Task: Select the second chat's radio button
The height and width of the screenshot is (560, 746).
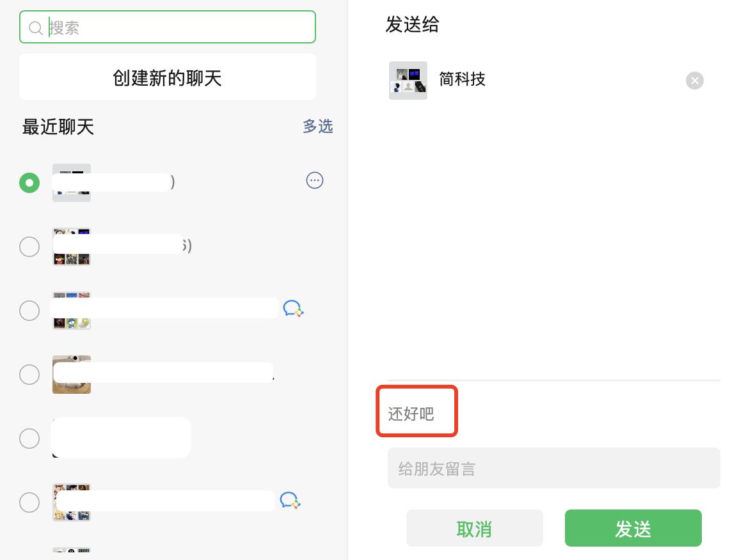Action: click(29, 247)
